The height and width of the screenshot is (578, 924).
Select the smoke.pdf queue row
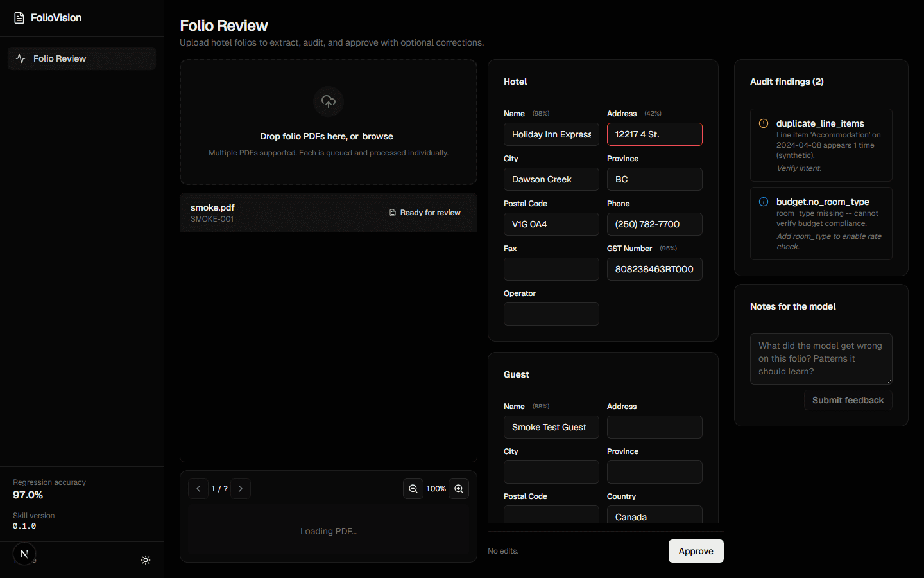pyautogui.click(x=329, y=213)
